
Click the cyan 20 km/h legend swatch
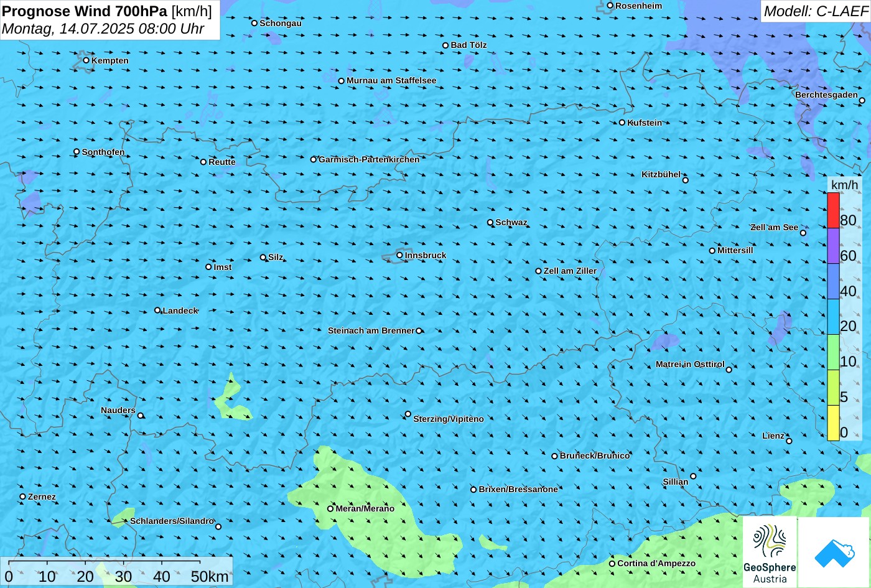click(x=833, y=317)
